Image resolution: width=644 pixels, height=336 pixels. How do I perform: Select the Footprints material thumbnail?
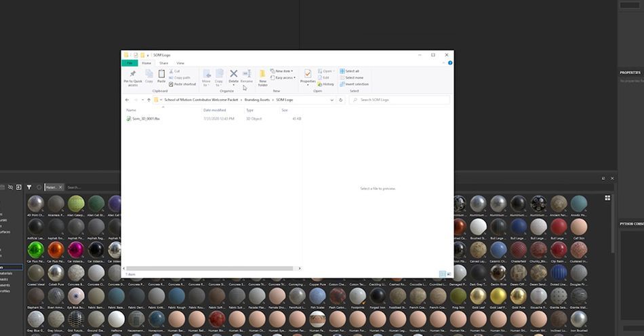(x=357, y=298)
